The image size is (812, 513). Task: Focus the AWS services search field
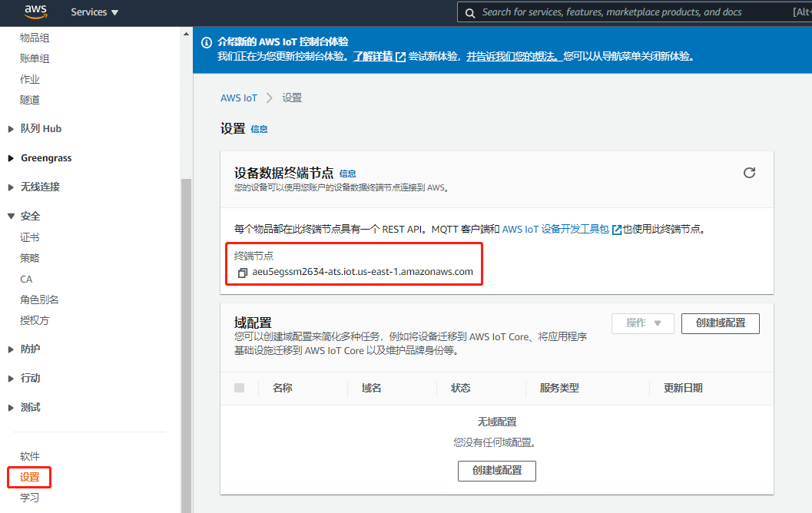coord(635,12)
